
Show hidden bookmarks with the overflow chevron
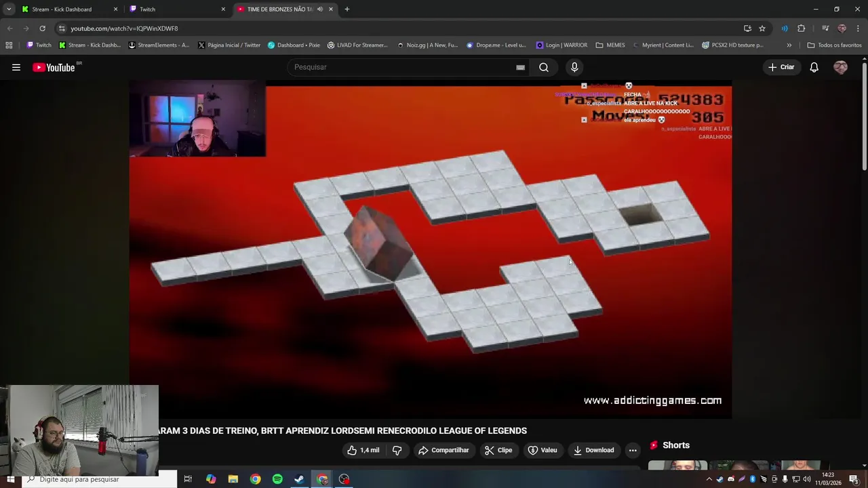click(x=789, y=45)
